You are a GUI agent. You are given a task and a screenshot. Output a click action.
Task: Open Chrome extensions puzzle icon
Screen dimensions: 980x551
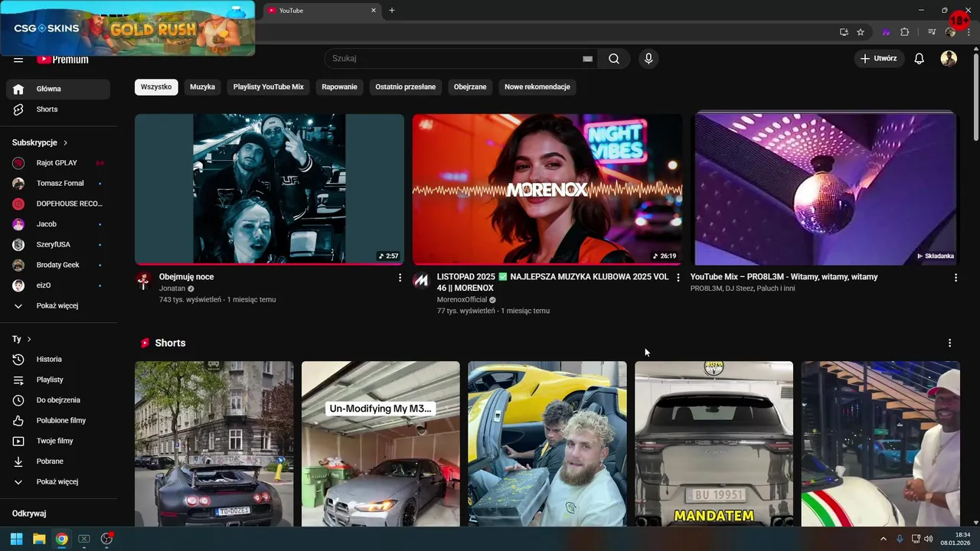pos(904,32)
